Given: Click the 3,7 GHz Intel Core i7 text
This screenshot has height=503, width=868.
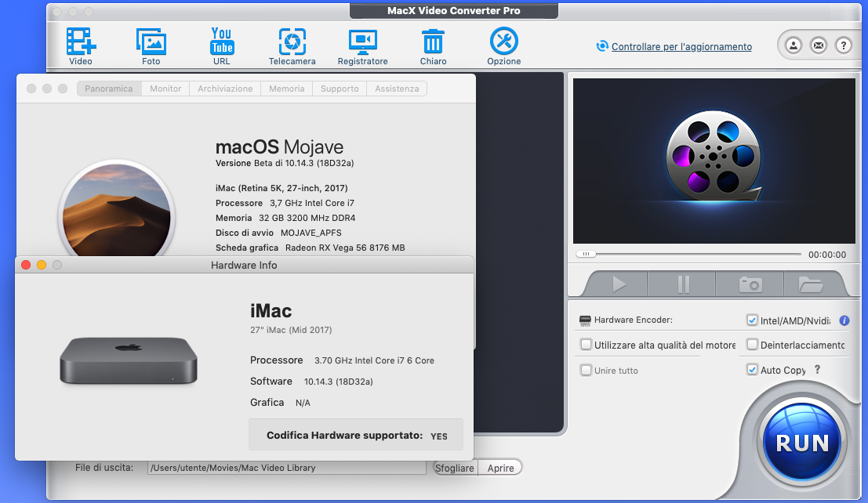Looking at the screenshot, I should click(x=312, y=203).
